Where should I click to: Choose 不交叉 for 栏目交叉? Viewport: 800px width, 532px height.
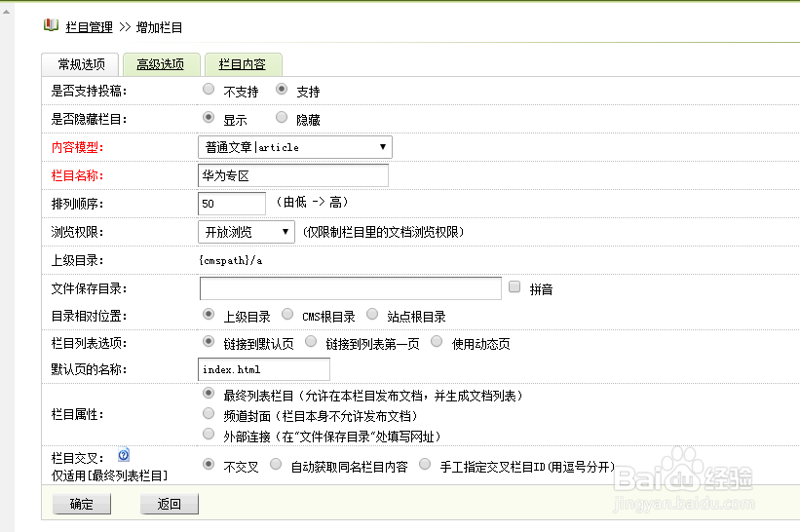(x=209, y=464)
